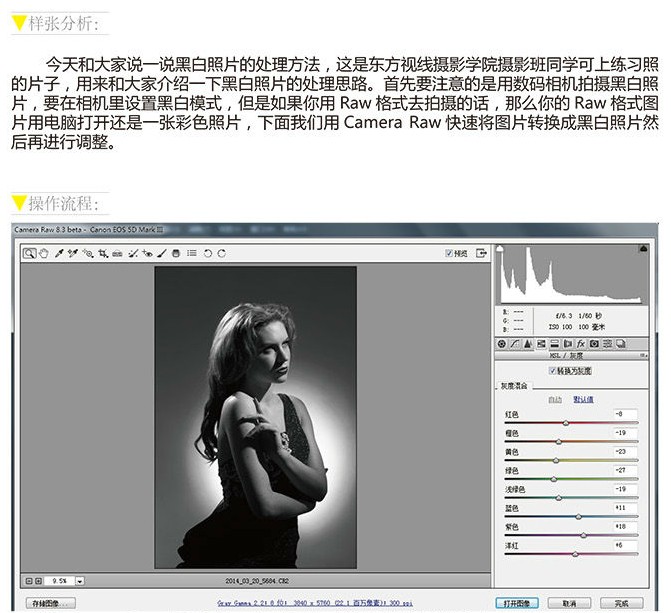The height and width of the screenshot is (613, 671).
Task: Open the HSL panel options menu
Action: (x=644, y=355)
